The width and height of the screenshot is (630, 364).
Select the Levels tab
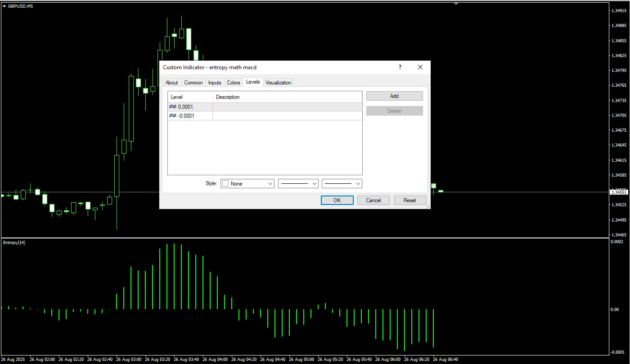click(253, 82)
